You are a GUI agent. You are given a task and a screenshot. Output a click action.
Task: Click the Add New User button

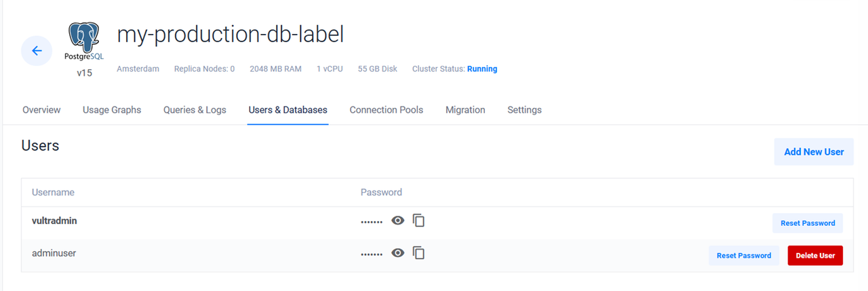(814, 152)
